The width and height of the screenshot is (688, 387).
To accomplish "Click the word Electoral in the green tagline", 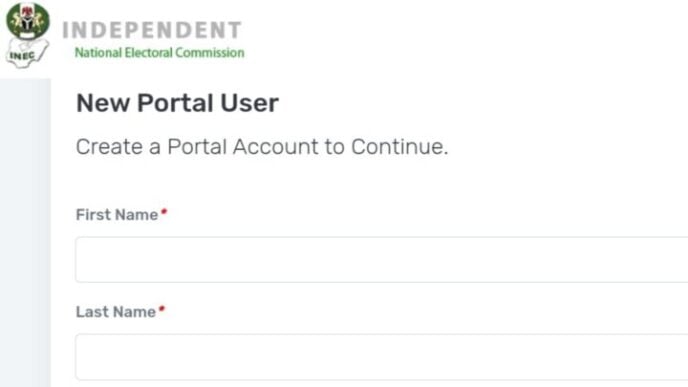I will [x=149, y=53].
